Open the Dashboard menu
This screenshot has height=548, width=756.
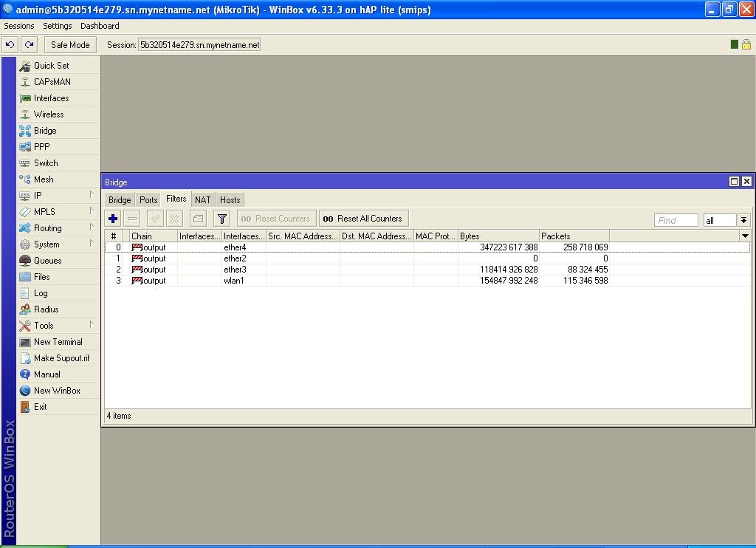100,26
